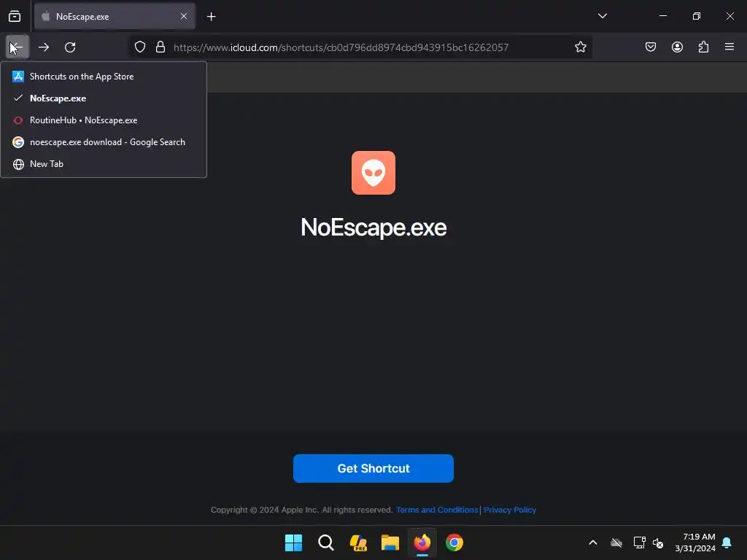
Task: Click the Firefox back arrow button
Action: 18,47
